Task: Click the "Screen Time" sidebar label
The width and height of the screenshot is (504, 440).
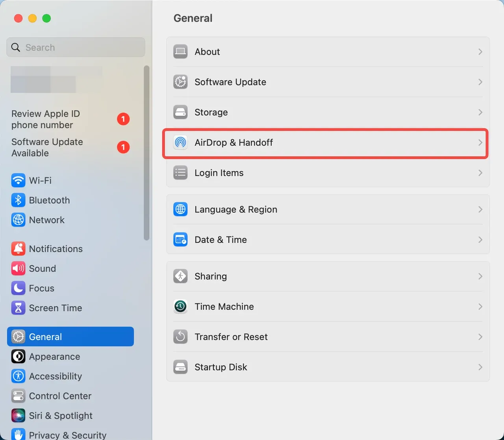Action: (x=56, y=308)
